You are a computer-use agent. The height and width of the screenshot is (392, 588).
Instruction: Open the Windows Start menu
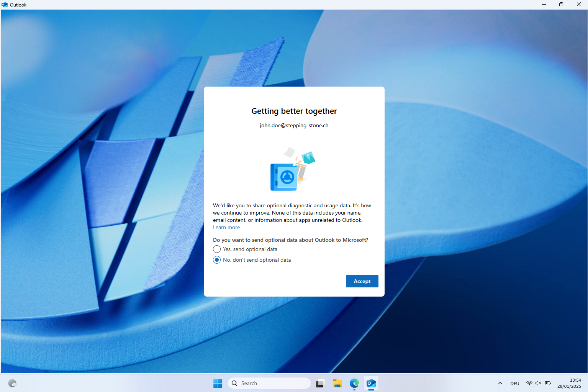(218, 383)
